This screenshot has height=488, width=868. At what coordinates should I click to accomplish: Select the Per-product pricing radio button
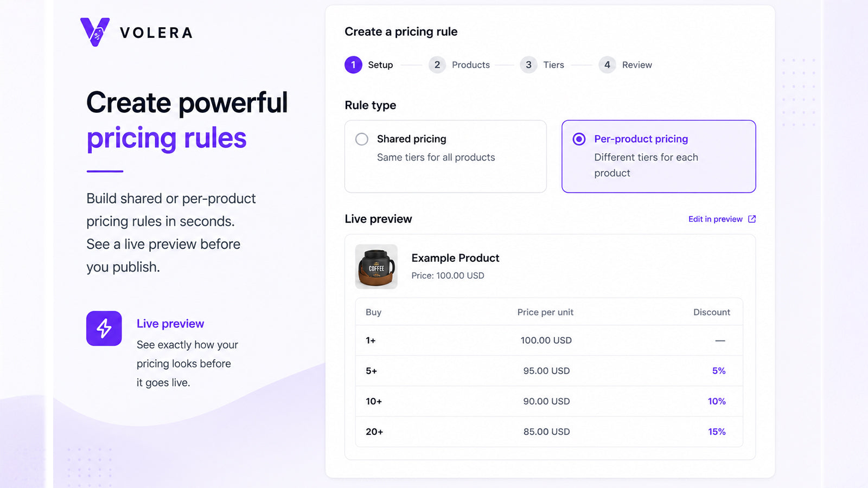point(579,139)
